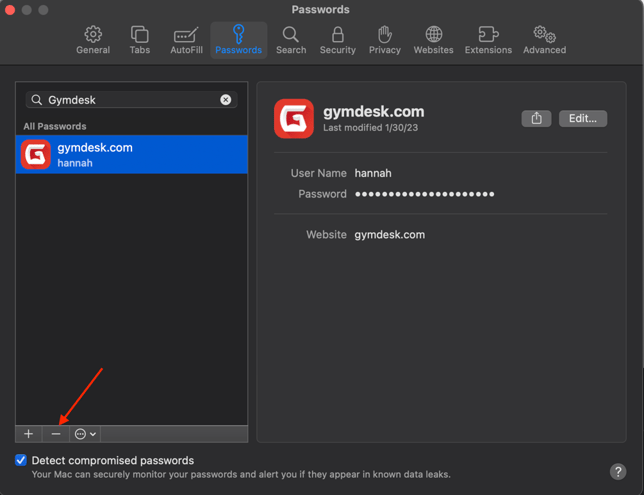Open the Websites globe icon tab
Image resolution: width=644 pixels, height=495 pixels.
pyautogui.click(x=433, y=40)
